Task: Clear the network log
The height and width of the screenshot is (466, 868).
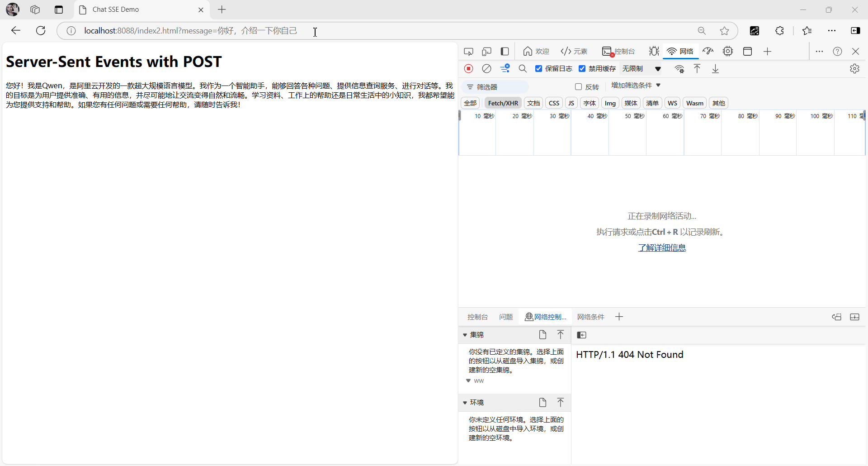Action: click(486, 69)
